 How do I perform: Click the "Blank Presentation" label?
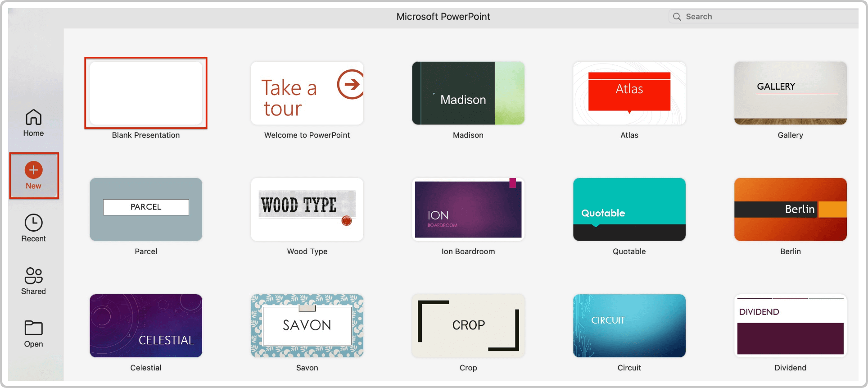coord(146,135)
